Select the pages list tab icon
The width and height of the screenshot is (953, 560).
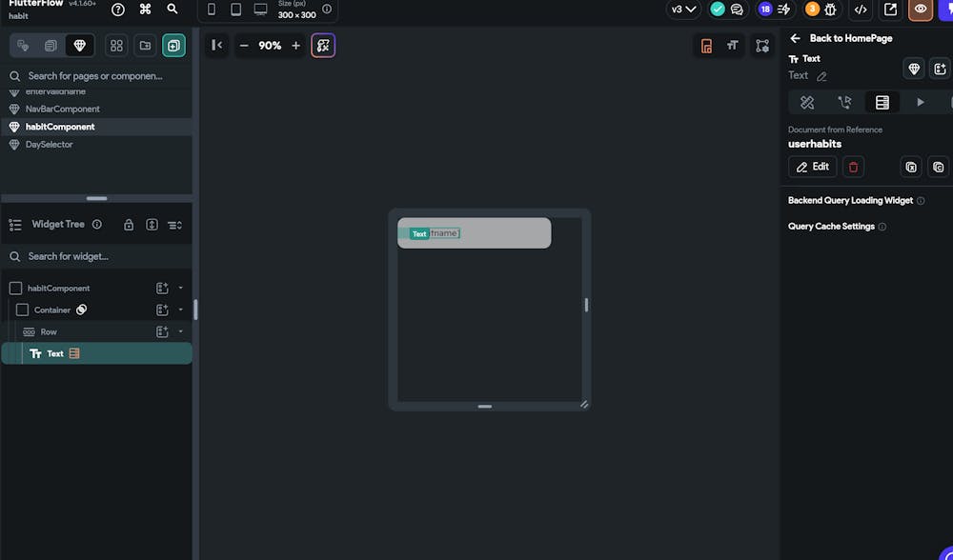pos(51,46)
